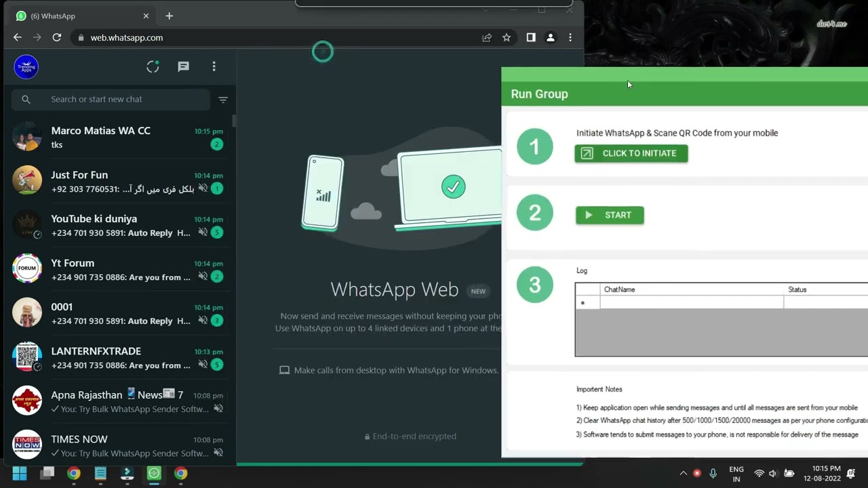The height and width of the screenshot is (488, 868).
Task: Open notifications focus assist bell icon
Action: click(x=851, y=473)
